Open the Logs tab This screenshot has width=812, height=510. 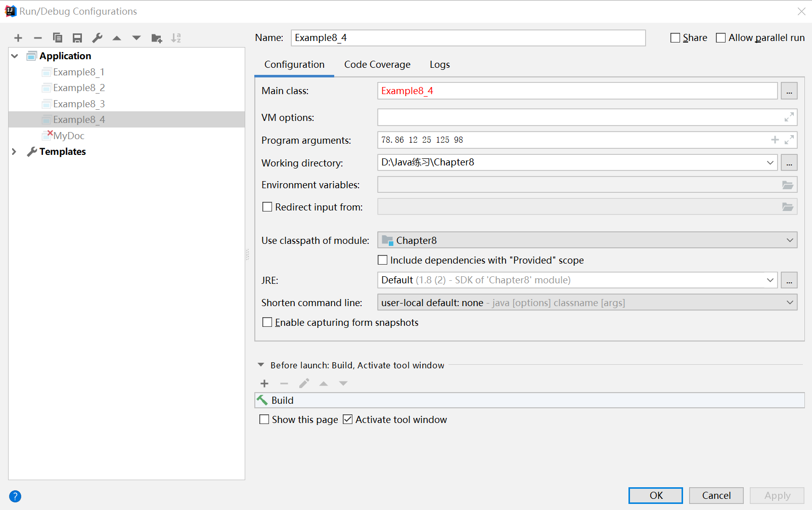point(439,65)
